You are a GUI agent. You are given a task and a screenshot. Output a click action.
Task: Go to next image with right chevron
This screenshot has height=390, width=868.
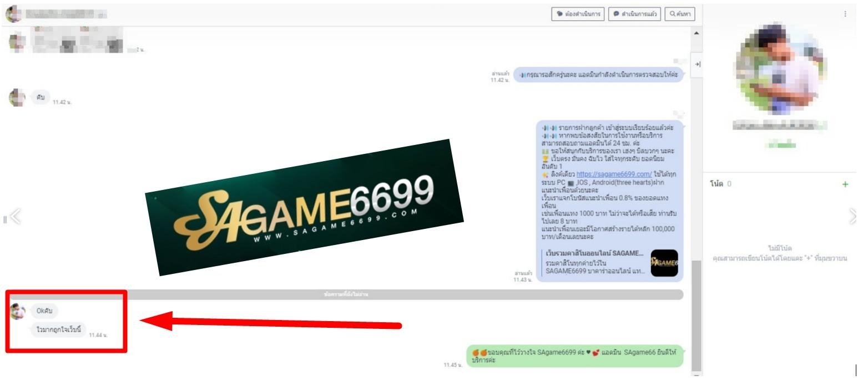[852, 217]
